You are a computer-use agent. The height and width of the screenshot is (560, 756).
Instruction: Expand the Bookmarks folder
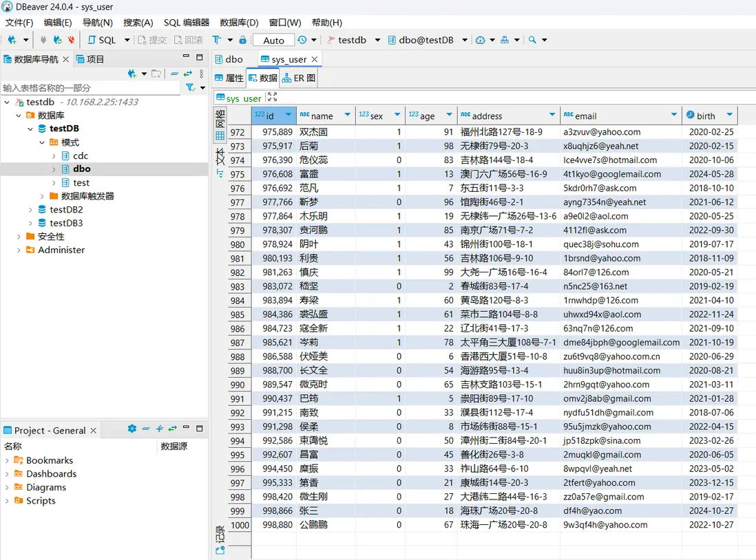coord(8,460)
